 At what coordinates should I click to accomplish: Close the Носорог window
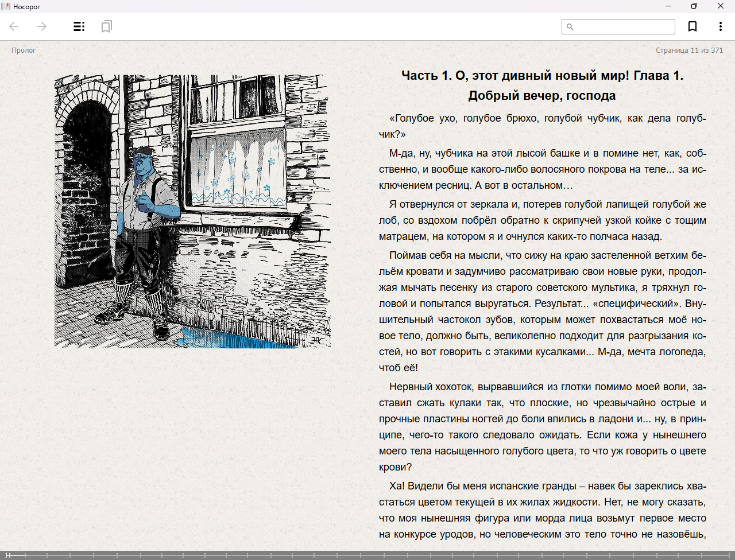(x=721, y=6)
